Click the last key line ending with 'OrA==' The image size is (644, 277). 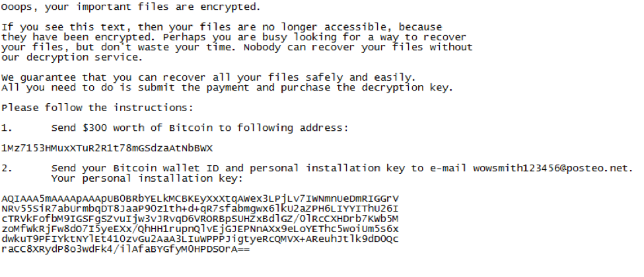click(x=125, y=249)
